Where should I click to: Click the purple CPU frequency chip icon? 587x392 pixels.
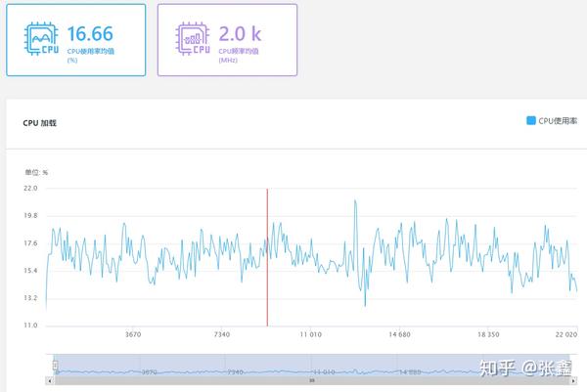[193, 39]
